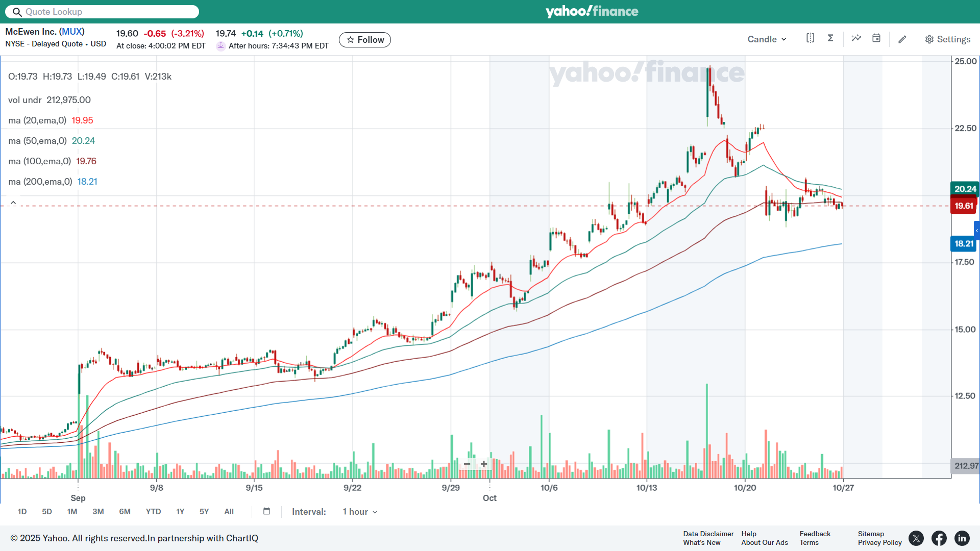Expand the Candle chart type dropdown
Screen dimensions: 980x551
pyautogui.click(x=767, y=39)
